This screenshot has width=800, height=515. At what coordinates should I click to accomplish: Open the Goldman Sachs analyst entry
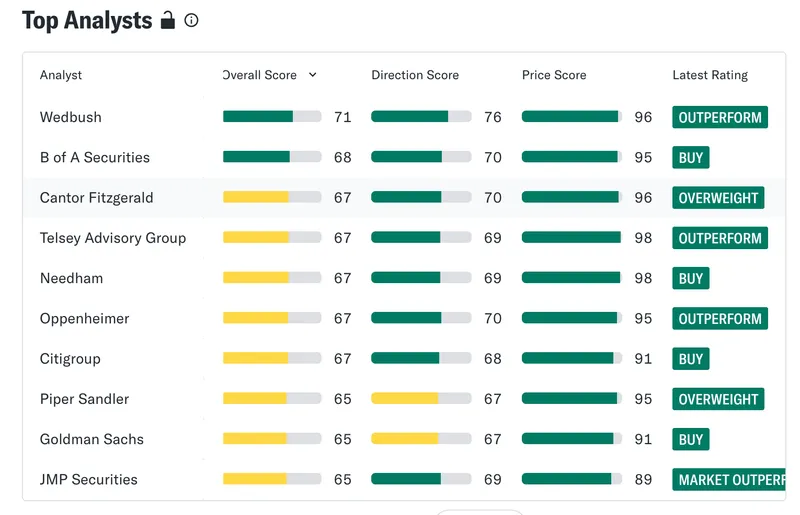tap(404, 439)
